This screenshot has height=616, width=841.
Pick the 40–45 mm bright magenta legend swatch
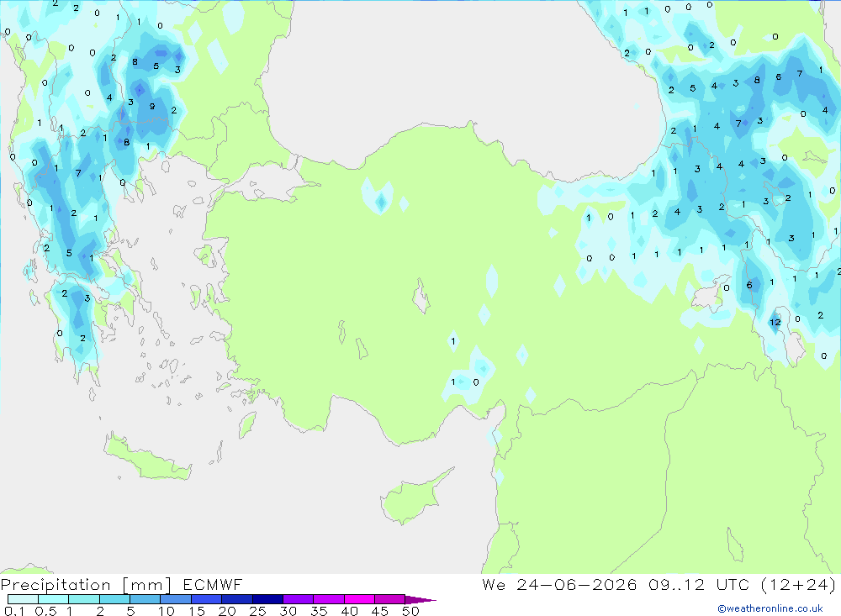point(359,599)
